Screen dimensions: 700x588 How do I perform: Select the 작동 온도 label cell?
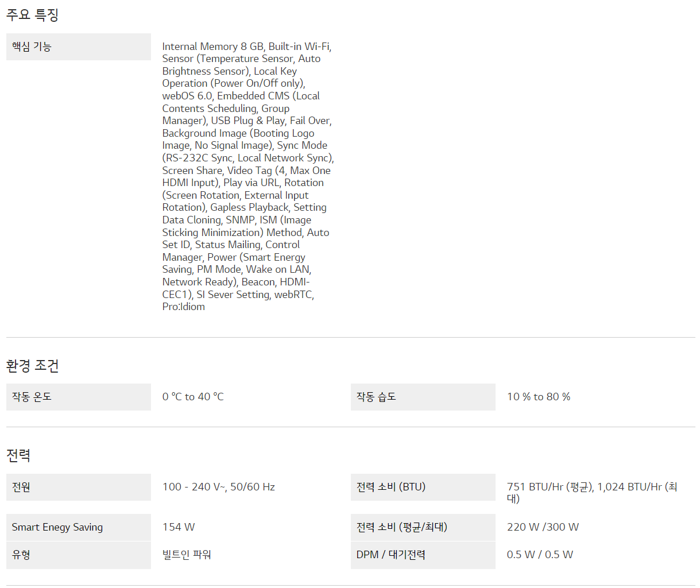78,397
